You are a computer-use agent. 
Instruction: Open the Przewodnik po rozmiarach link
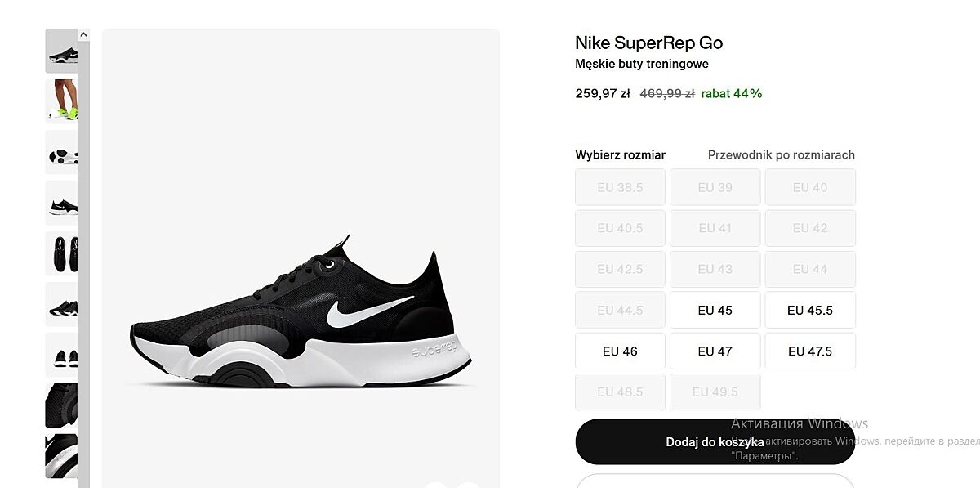click(x=781, y=155)
